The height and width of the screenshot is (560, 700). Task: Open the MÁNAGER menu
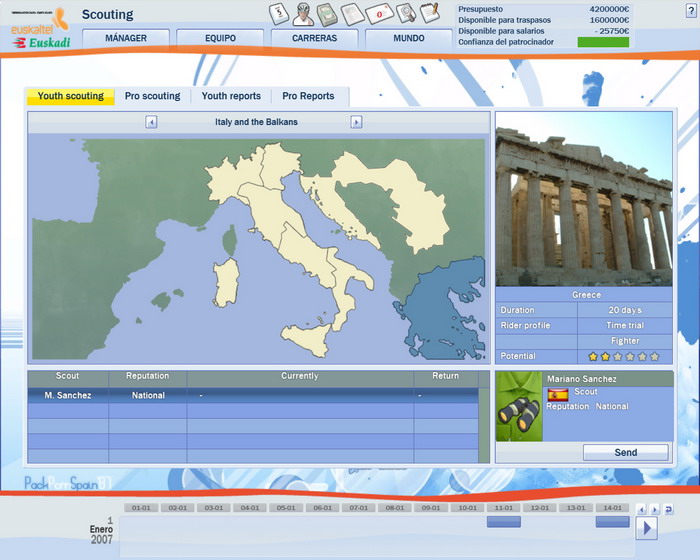click(126, 39)
